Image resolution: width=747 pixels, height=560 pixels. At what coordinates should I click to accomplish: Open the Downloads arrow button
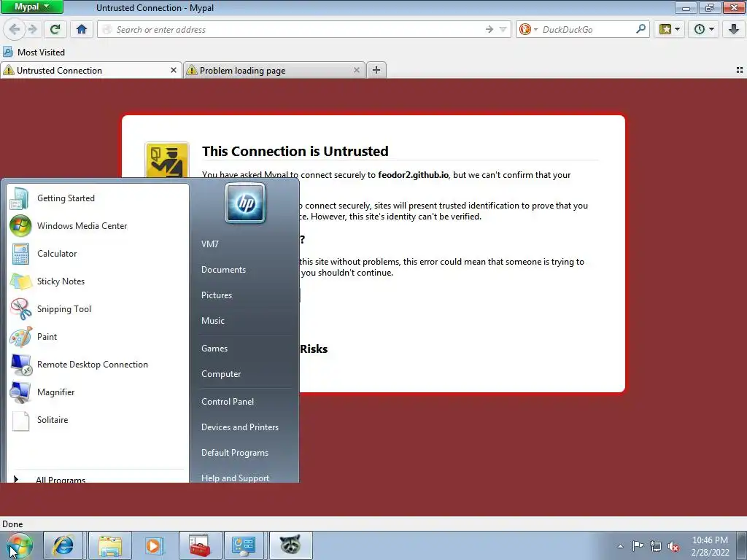[x=734, y=29]
